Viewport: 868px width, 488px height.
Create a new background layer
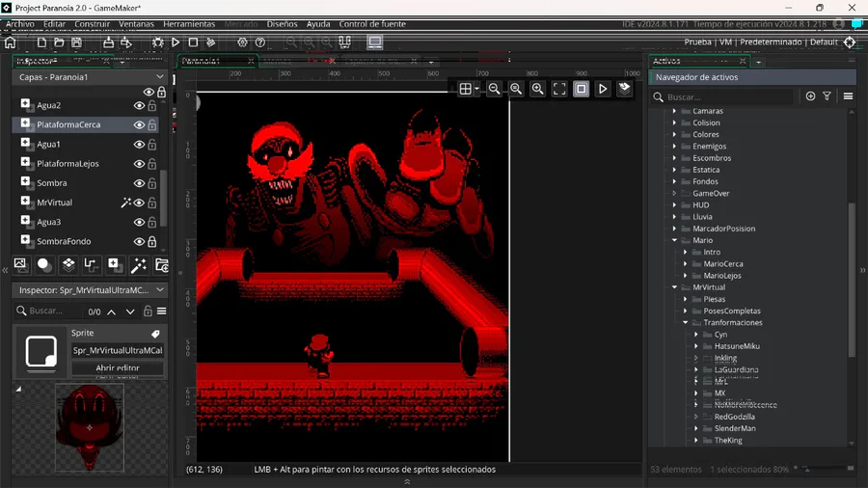tap(20, 264)
